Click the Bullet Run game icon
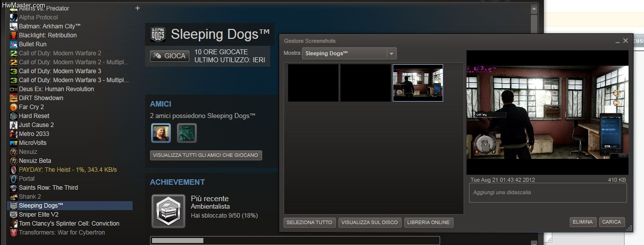Image resolution: width=644 pixels, height=245 pixels. pyautogui.click(x=14, y=44)
